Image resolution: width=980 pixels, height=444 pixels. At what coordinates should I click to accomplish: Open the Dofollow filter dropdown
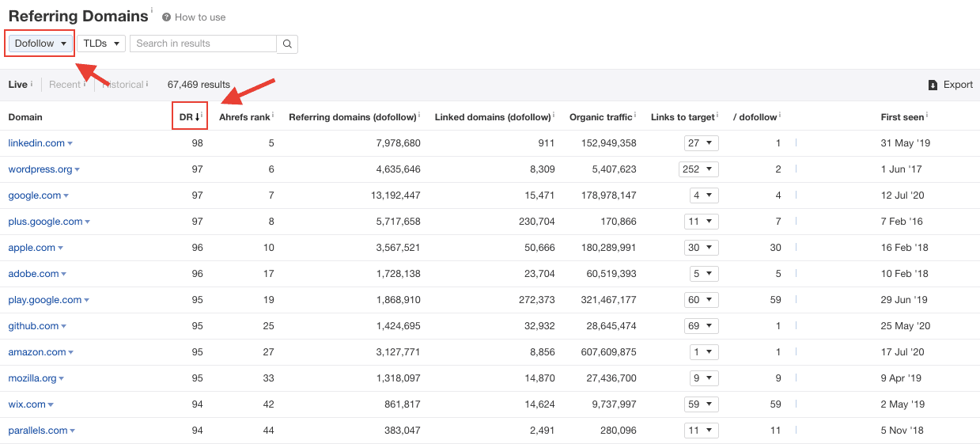point(40,44)
